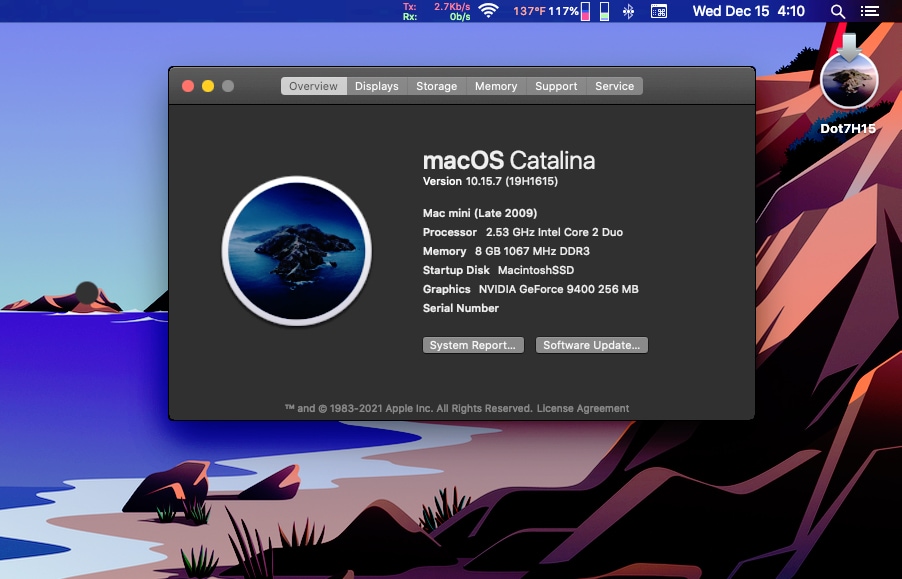Click the network Tx/Rx speed monitor
The width and height of the screenshot is (902, 579).
pos(437,11)
